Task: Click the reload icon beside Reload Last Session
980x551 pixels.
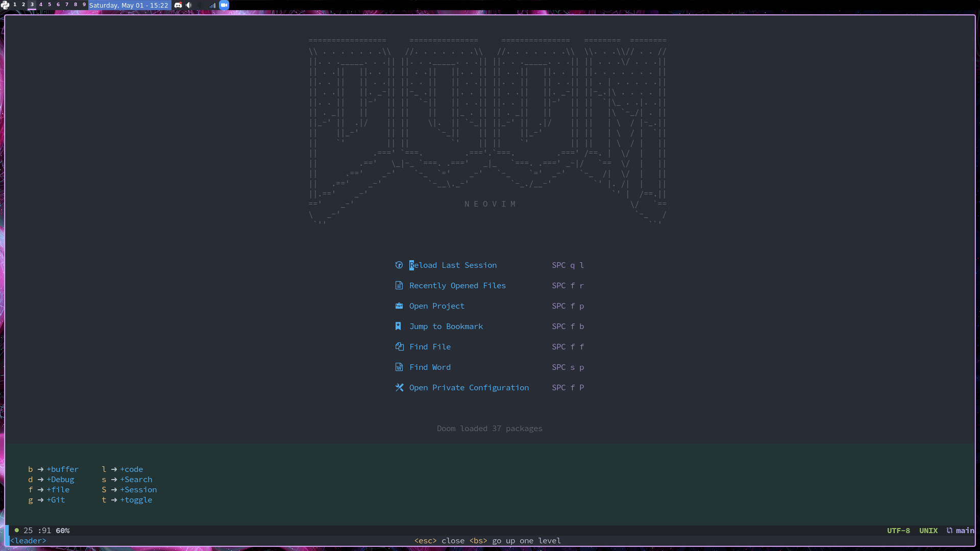Action: [399, 265]
